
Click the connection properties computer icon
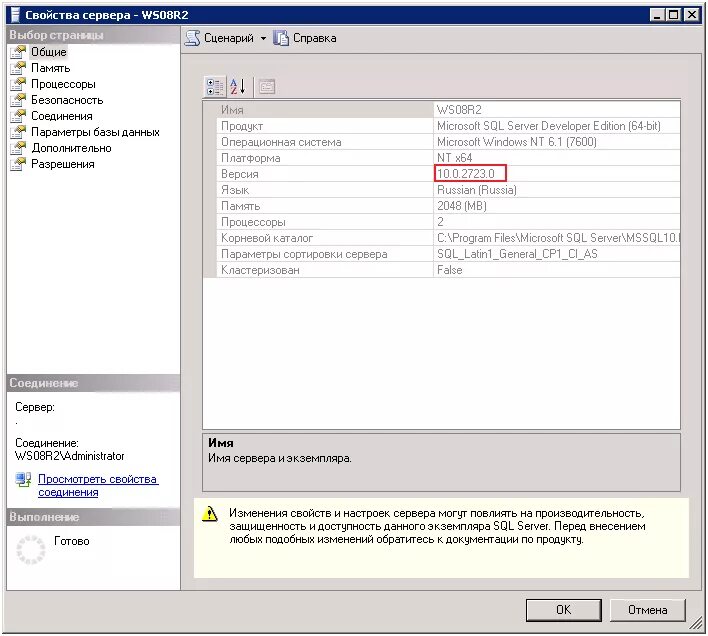coord(23,479)
